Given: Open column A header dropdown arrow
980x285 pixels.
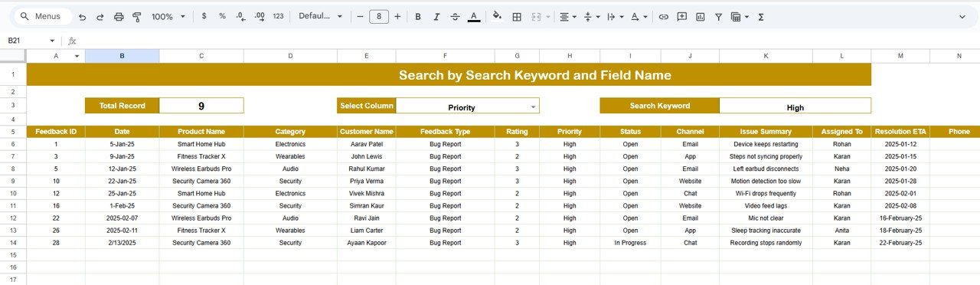Looking at the screenshot, I should (77, 56).
